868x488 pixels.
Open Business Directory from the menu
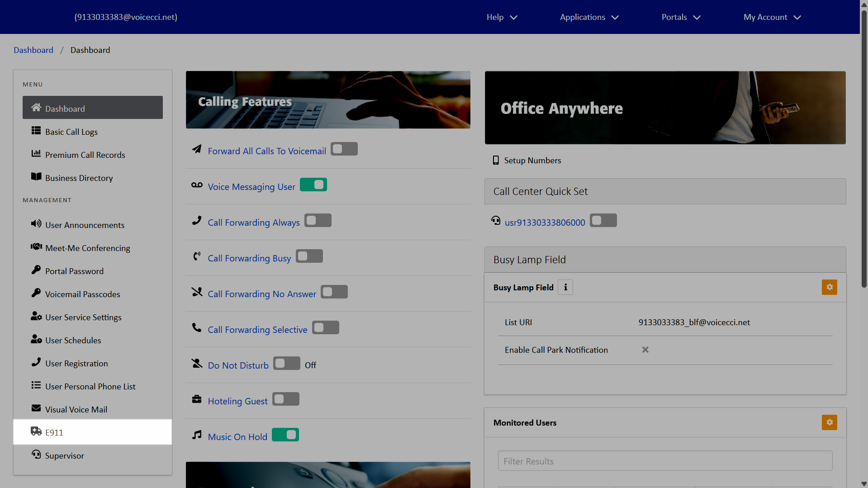[x=79, y=178]
